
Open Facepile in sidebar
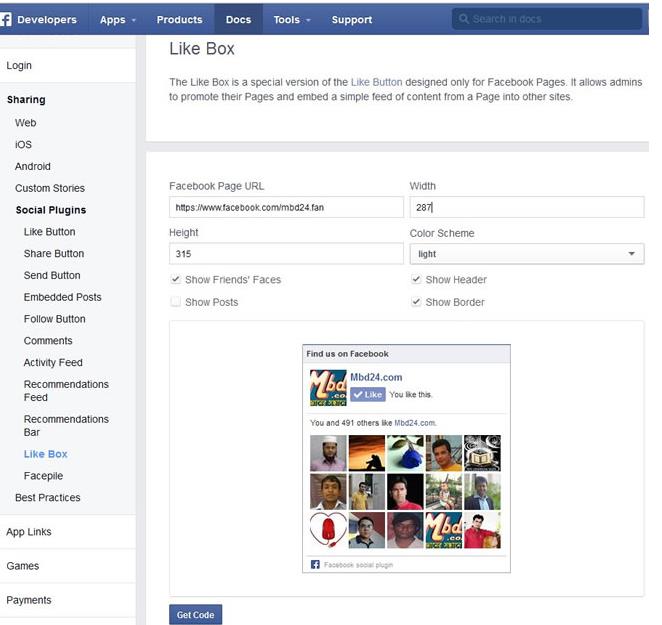43,476
